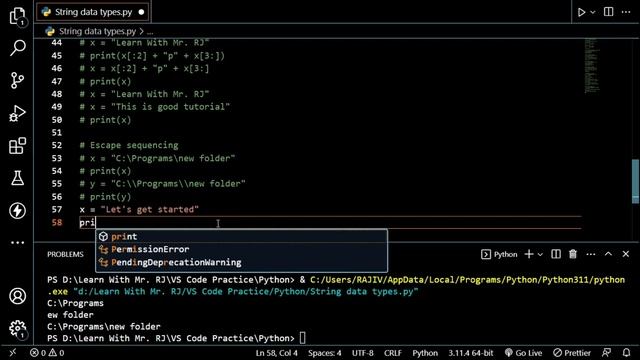Open the Testing flask view

pos(17,178)
